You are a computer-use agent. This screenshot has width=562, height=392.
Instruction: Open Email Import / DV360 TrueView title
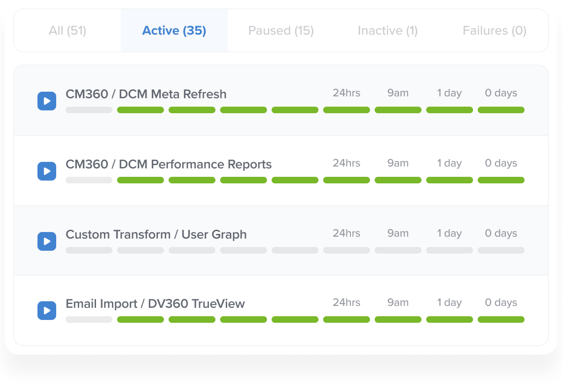(155, 304)
